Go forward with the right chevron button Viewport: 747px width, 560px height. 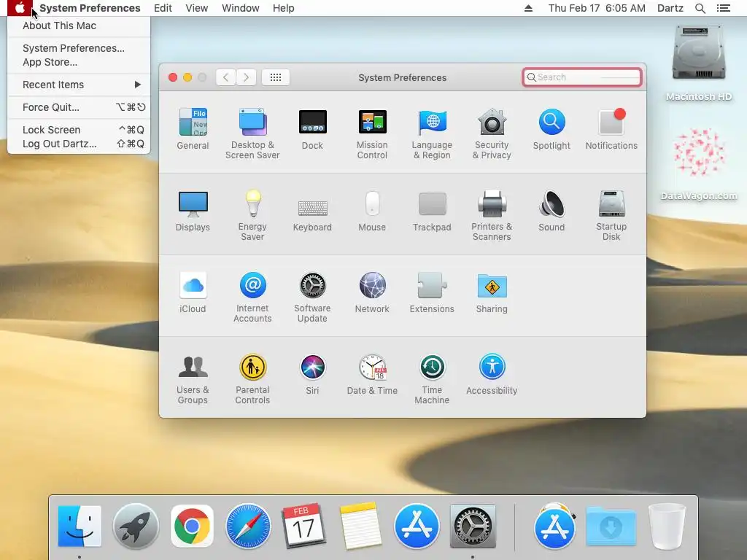pyautogui.click(x=247, y=77)
